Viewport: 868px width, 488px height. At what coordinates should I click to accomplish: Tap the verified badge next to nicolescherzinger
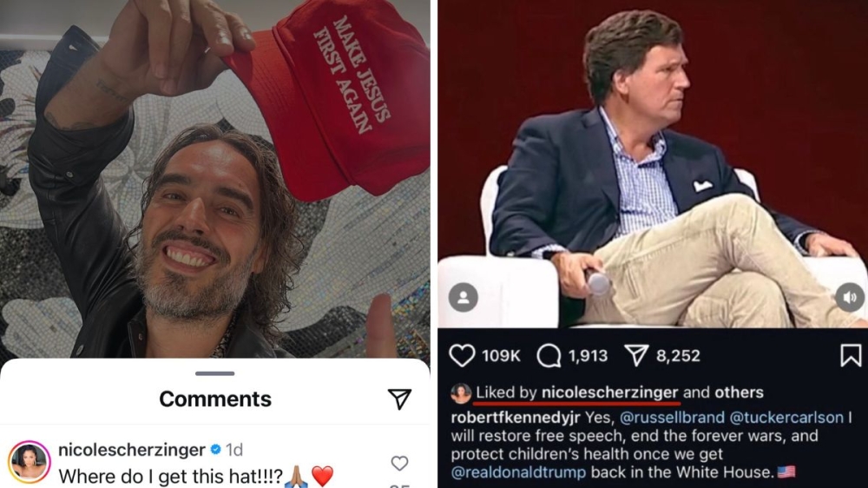pyautogui.click(x=215, y=449)
